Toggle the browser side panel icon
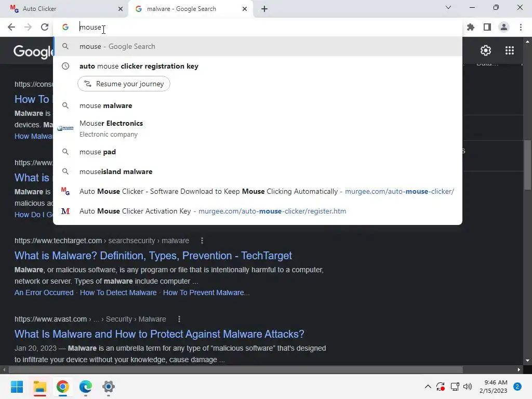 pyautogui.click(x=487, y=27)
